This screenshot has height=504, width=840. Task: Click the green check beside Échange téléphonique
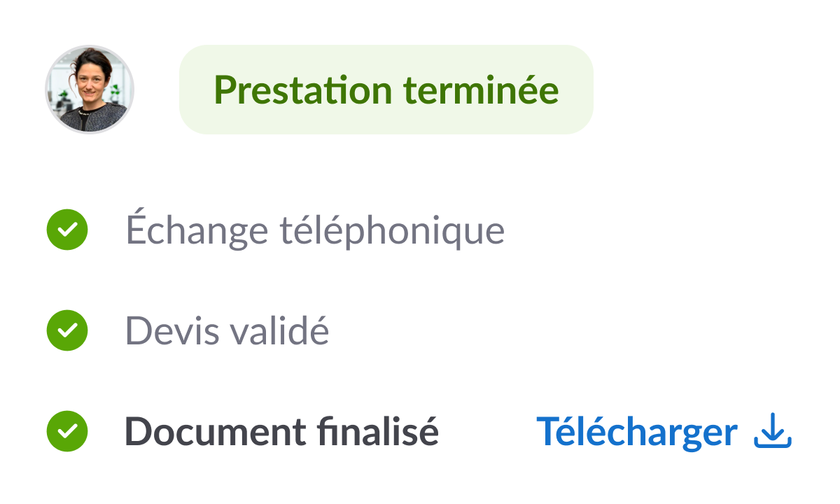tap(67, 230)
